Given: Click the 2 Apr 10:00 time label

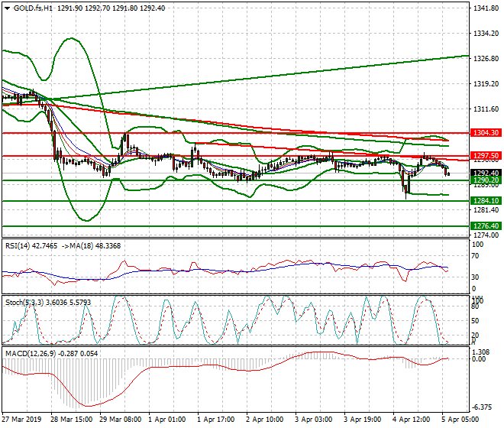Looking at the screenshot, I should tap(264, 420).
